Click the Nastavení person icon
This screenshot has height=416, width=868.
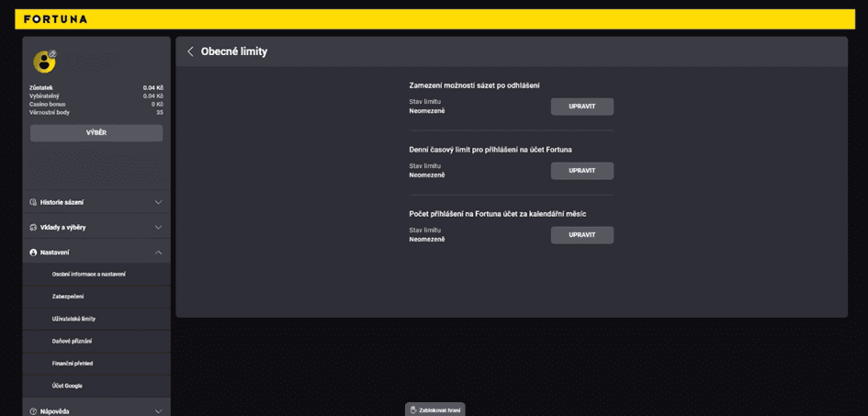click(x=33, y=253)
